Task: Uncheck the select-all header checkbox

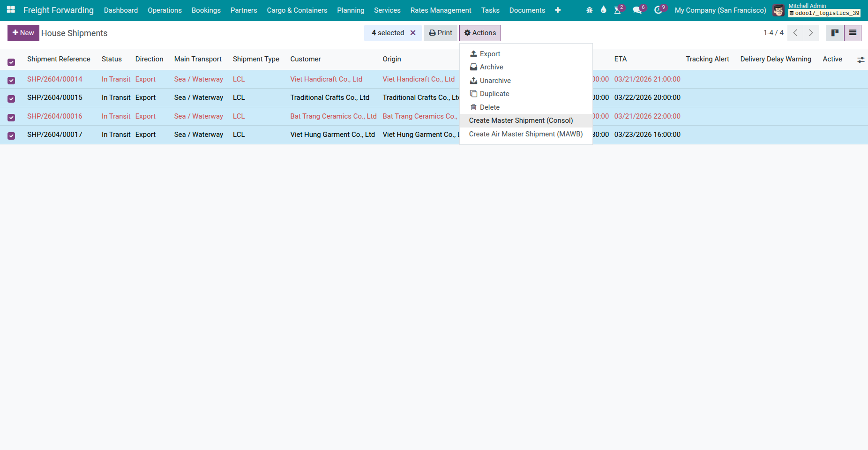Action: pyautogui.click(x=11, y=62)
